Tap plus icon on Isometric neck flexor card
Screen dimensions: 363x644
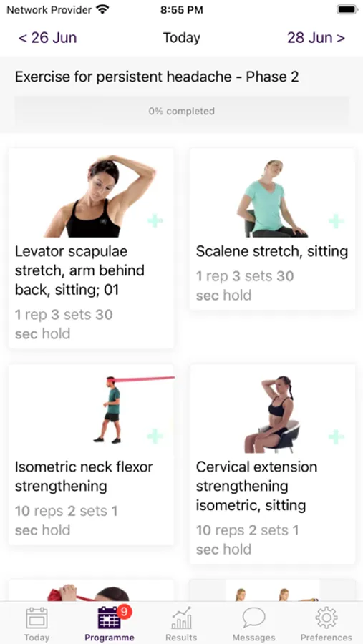click(x=155, y=436)
